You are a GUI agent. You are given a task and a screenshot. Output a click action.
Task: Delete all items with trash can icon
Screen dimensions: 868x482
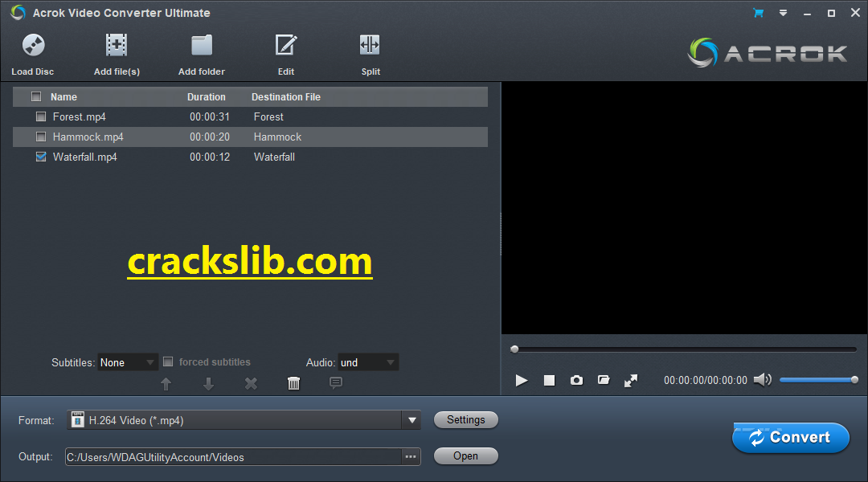(x=293, y=383)
